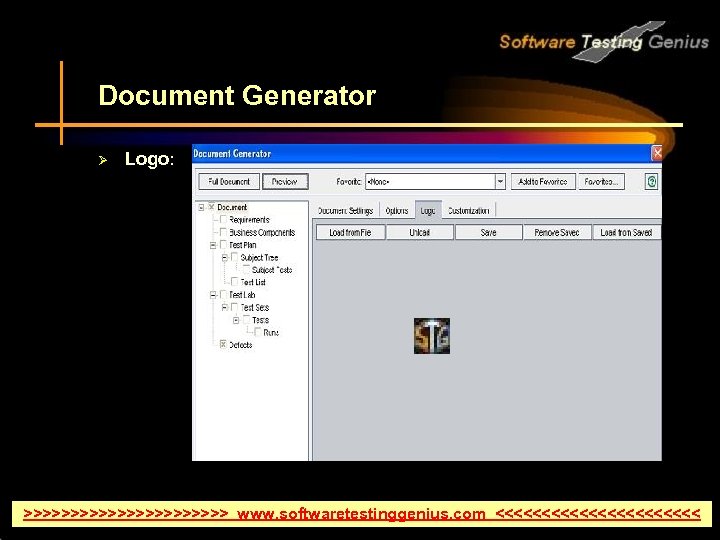Select the Defects tree label
Image resolution: width=720 pixels, height=540 pixels.
tap(241, 345)
